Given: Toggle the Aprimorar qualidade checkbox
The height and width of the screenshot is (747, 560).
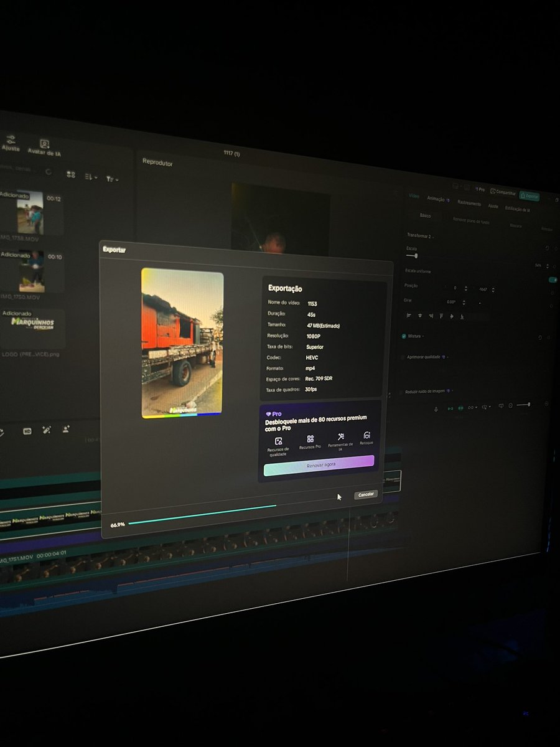Looking at the screenshot, I should 404,357.
